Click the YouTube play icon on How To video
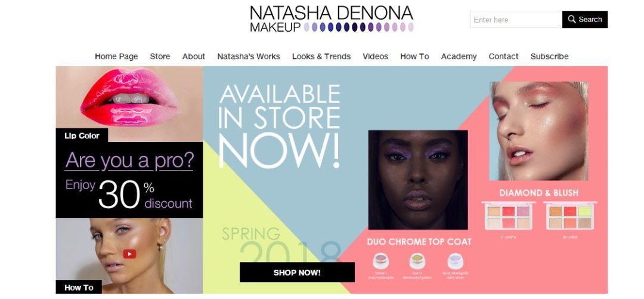Image resolution: width=644 pixels, height=299 pixels. tap(129, 254)
